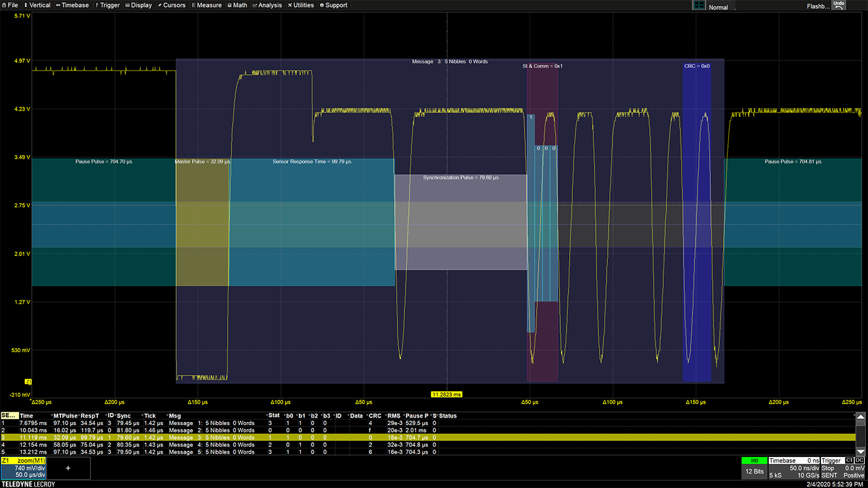Click the DC trigger coupling badge

coord(860,460)
